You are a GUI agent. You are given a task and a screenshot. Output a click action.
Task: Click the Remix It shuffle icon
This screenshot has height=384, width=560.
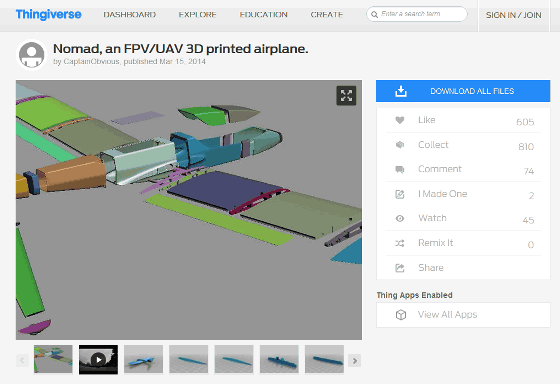coord(400,243)
